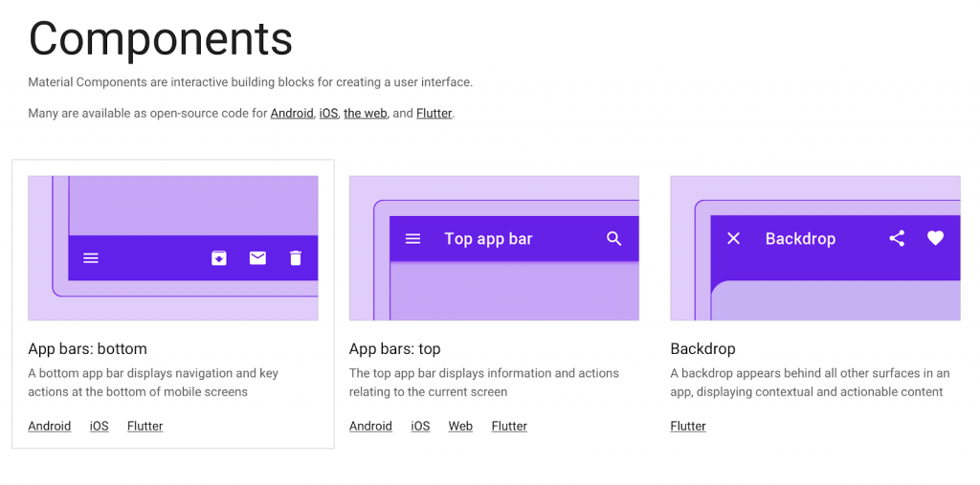Screen dimensions: 980x485
Task: Click the heart favorite icon in Backdrop illustration
Action: tap(935, 238)
